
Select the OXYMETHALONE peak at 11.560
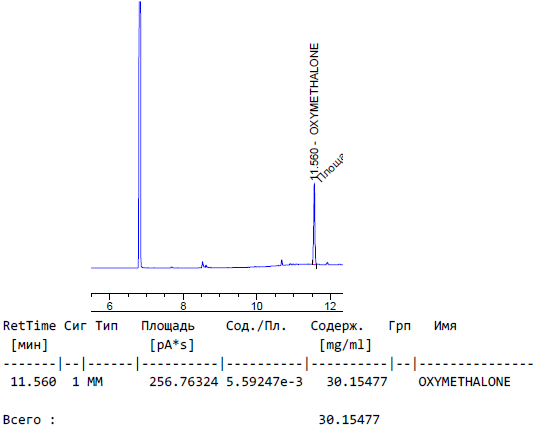click(x=314, y=224)
